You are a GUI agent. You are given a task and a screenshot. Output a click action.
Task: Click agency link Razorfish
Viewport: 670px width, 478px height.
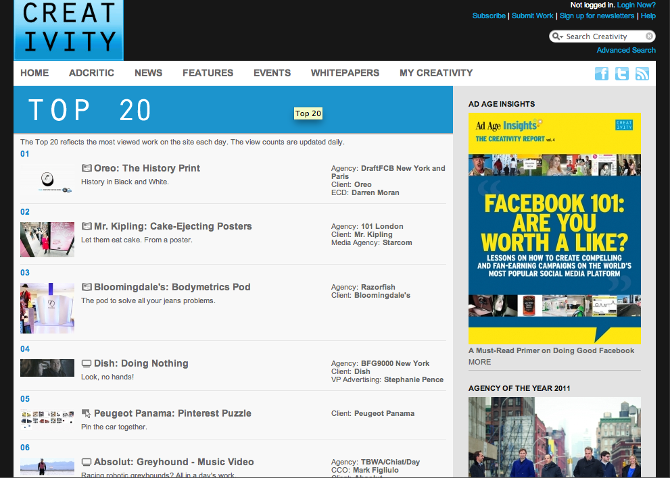pos(378,287)
